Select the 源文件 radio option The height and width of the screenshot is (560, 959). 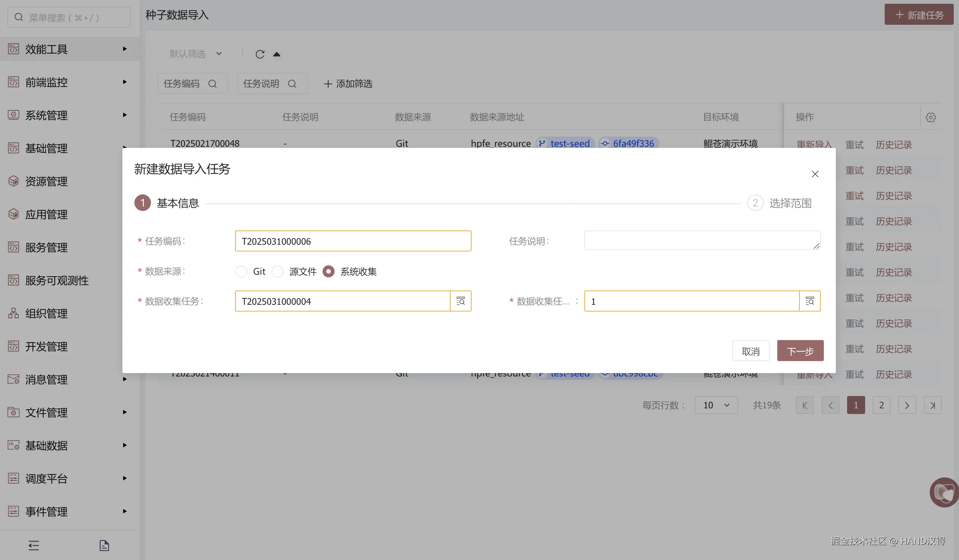(x=277, y=271)
